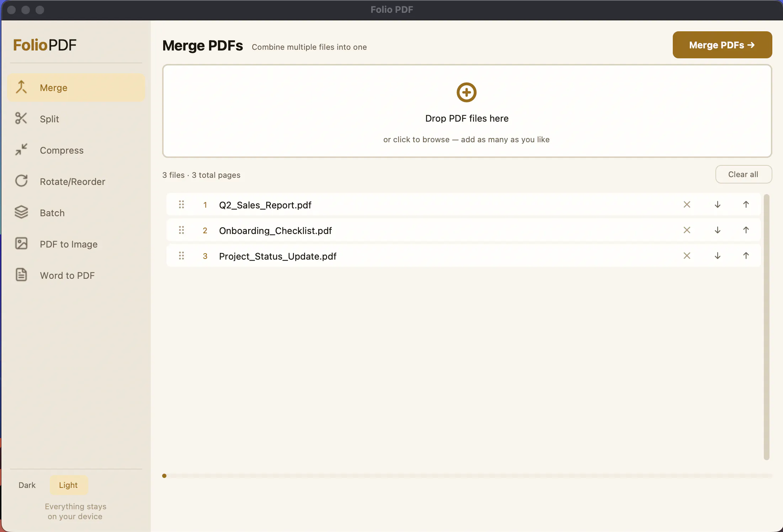Click 'Combine multiple files into one' subtitle
Screen dimensions: 783x532
[x=309, y=47]
